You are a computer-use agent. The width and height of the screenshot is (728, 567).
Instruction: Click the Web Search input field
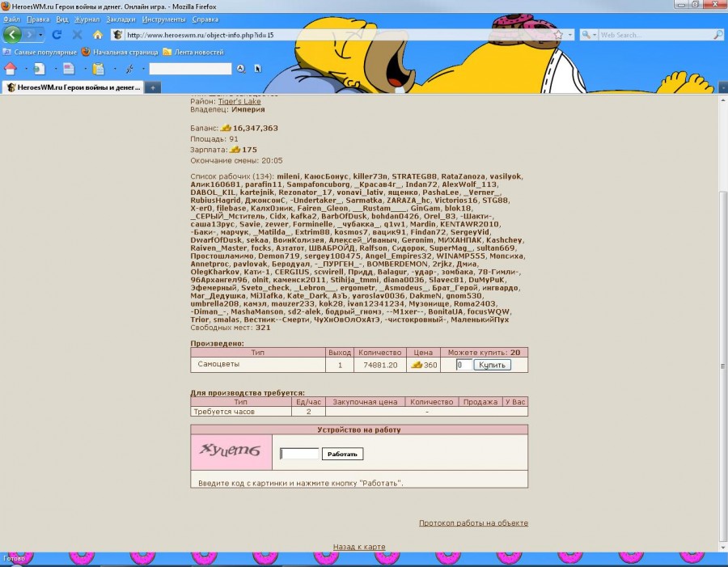pos(655,35)
